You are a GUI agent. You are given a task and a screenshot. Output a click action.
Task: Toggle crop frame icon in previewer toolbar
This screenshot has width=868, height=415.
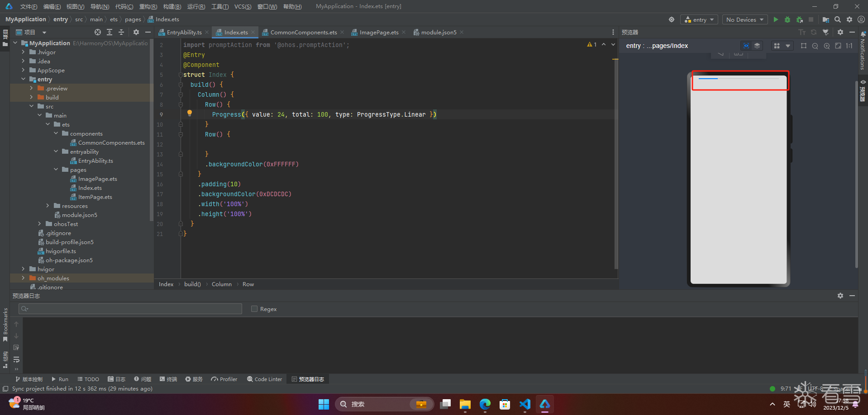pos(804,46)
